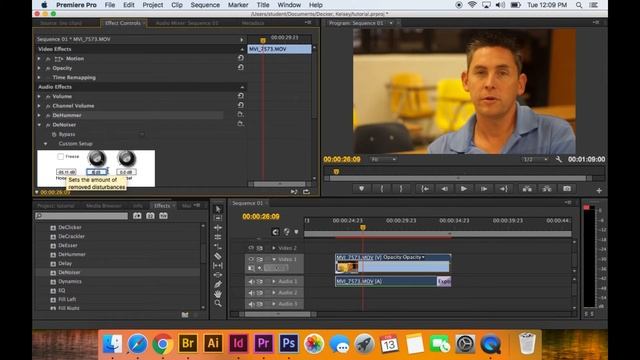
Task: Click Add Marker in Program monitor
Action: click(361, 189)
